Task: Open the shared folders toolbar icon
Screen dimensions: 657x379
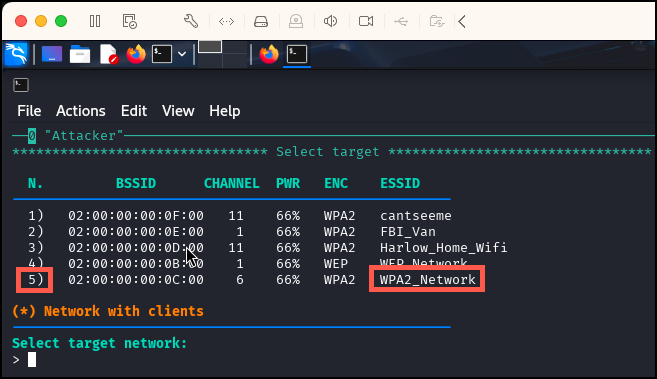Action: (x=437, y=21)
